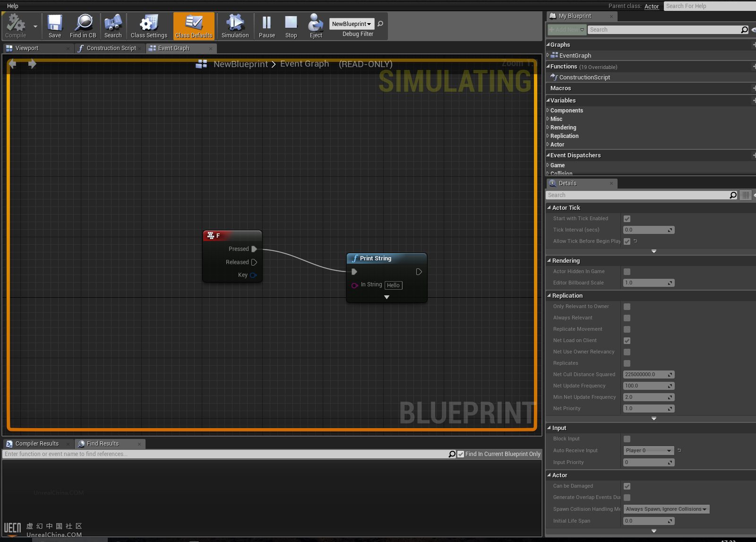Viewport: 756px width, 542px height.
Task: Click the Key output pin
Action: [253, 275]
